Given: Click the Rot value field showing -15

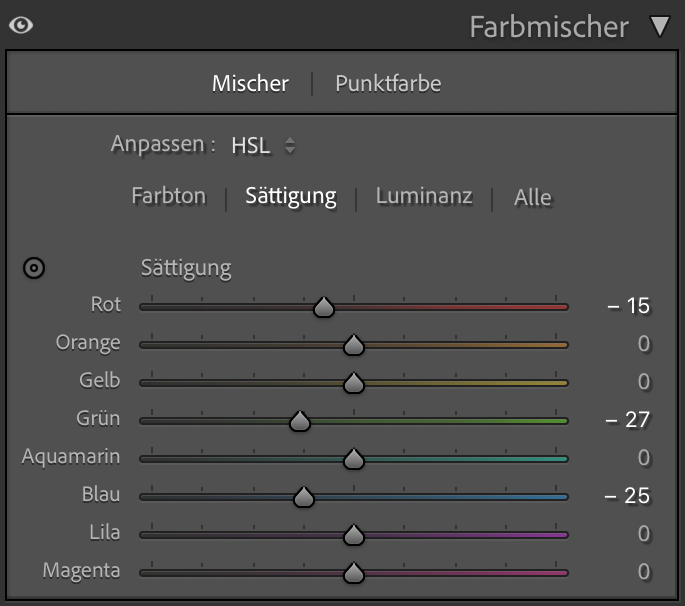Looking at the screenshot, I should pyautogui.click(x=629, y=306).
